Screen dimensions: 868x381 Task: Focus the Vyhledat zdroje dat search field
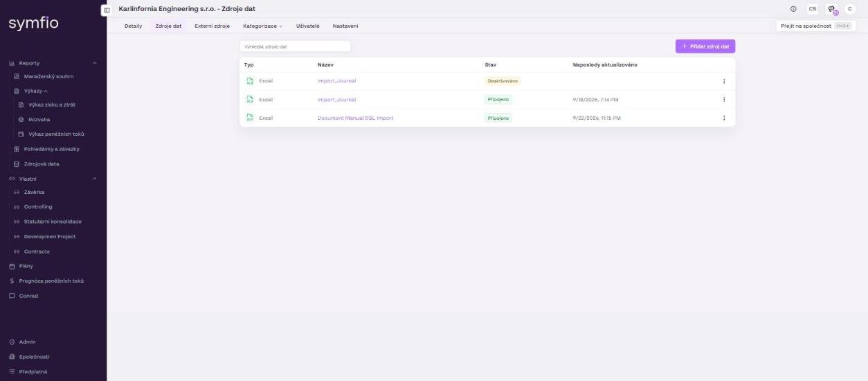click(x=295, y=46)
